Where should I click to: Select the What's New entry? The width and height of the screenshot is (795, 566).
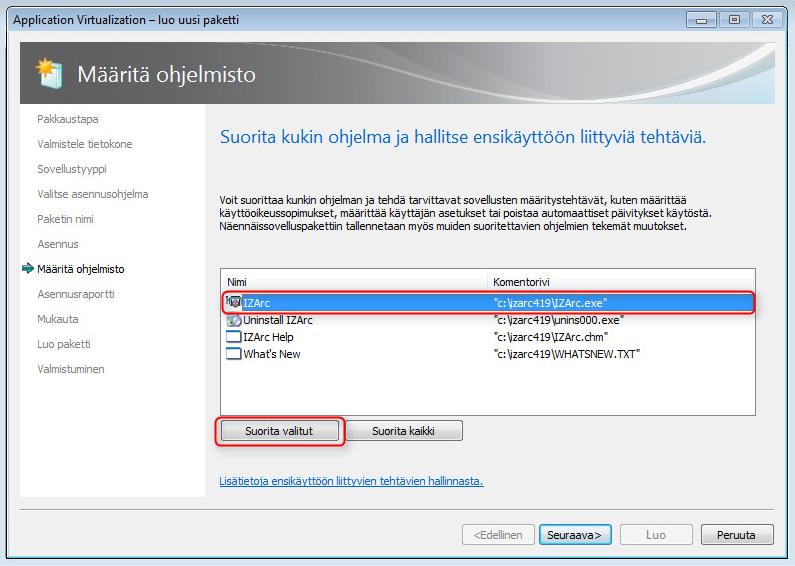[272, 354]
